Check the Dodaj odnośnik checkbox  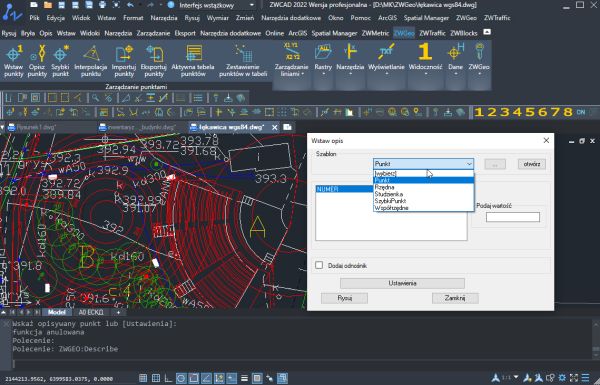(319, 265)
